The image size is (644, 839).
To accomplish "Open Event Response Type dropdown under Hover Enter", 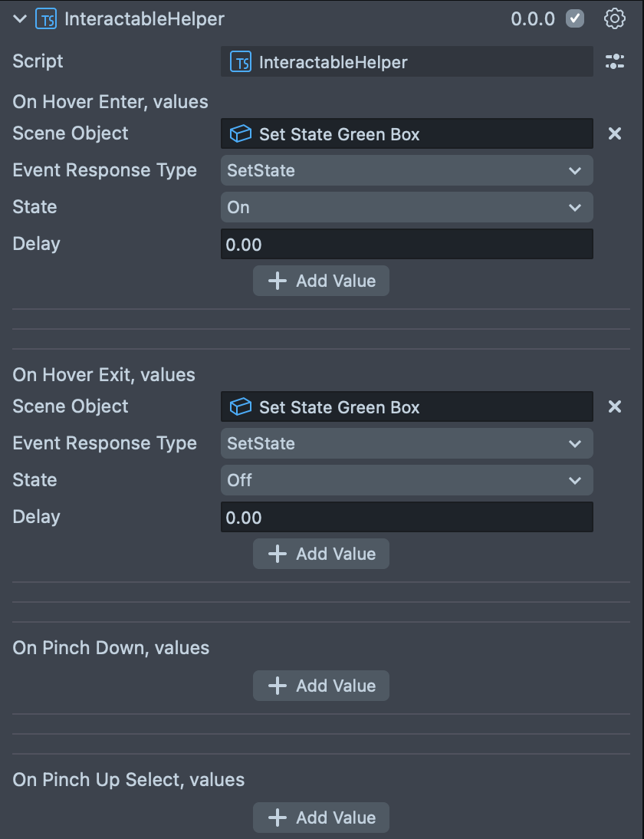I will (406, 170).
